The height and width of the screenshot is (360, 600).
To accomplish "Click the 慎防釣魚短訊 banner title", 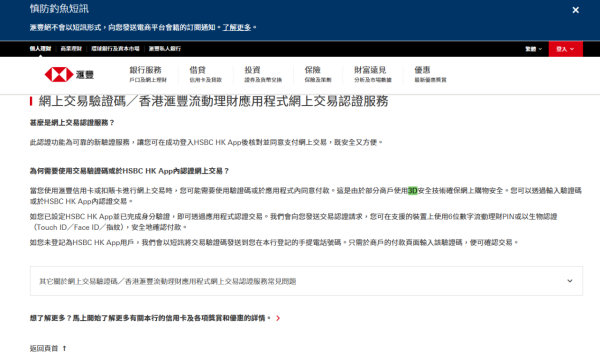I will point(59,9).
